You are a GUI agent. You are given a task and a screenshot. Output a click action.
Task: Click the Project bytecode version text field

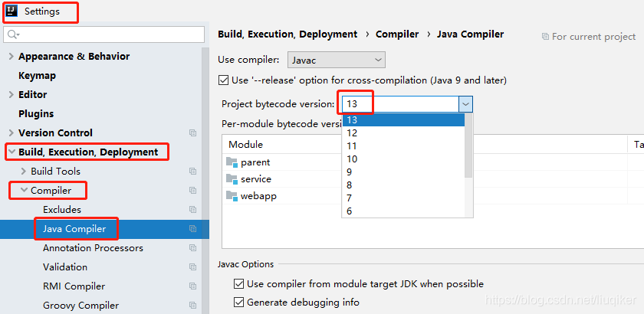tap(401, 104)
